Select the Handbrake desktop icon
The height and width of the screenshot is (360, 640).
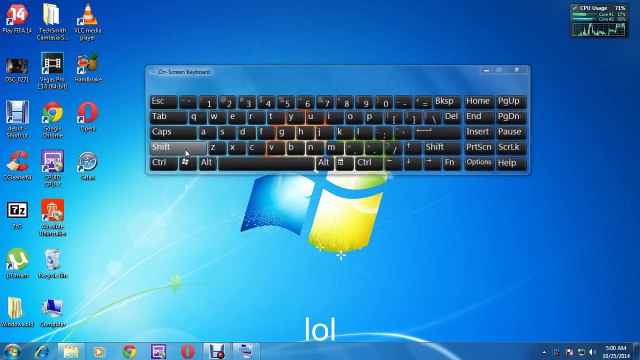88,68
